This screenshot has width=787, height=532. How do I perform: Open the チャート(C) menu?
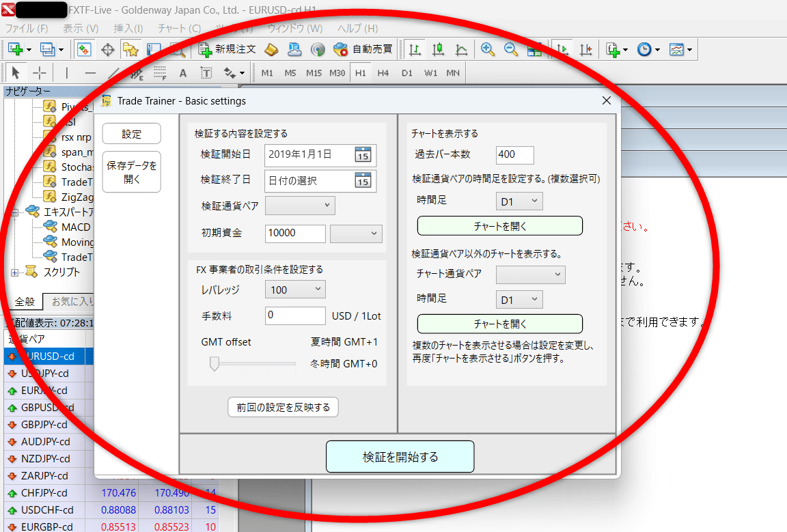[178, 29]
